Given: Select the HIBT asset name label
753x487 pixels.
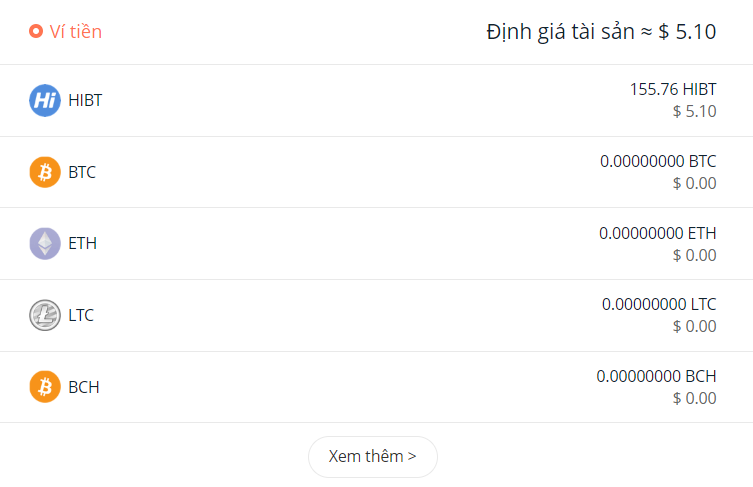Looking at the screenshot, I should pos(85,100).
